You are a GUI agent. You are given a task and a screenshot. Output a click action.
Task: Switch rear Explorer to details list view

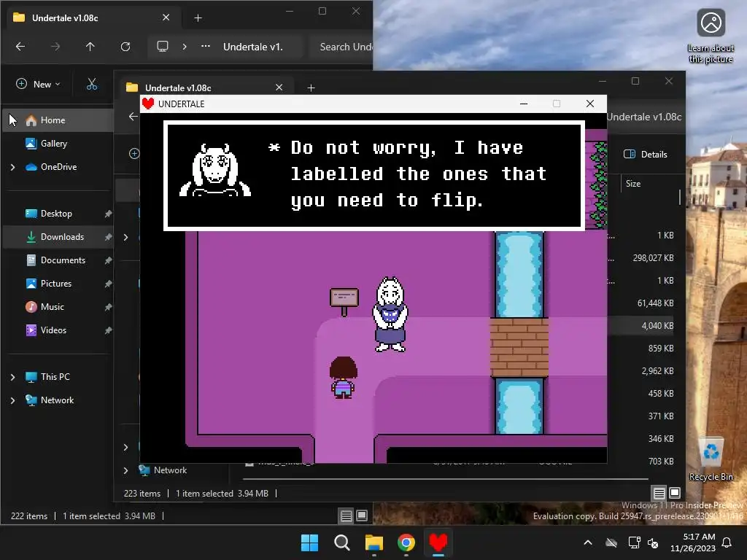click(x=347, y=516)
